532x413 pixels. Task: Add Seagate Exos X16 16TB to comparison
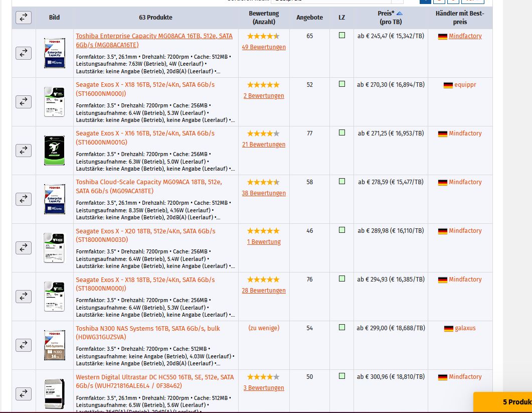[24, 151]
